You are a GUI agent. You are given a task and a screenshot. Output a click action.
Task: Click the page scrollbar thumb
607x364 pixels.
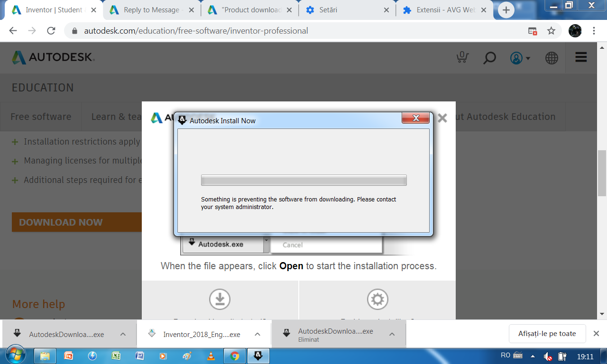pyautogui.click(x=602, y=173)
